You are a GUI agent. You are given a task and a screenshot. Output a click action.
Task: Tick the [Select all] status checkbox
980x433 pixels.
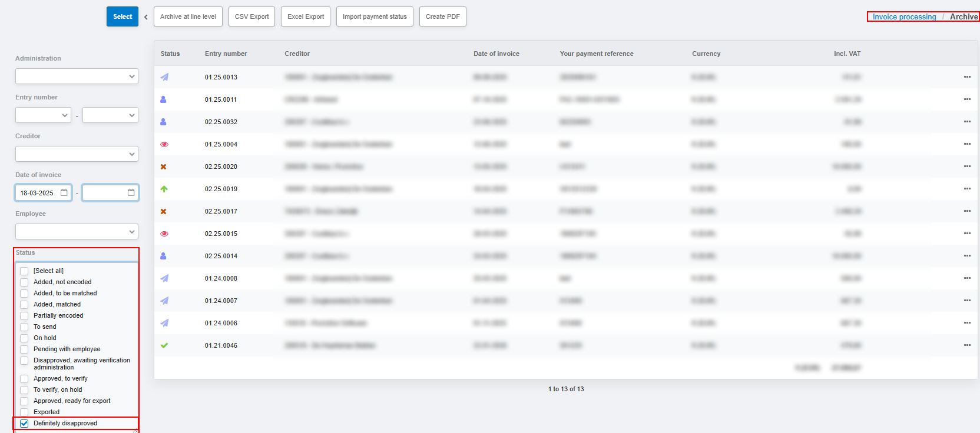pyautogui.click(x=24, y=271)
